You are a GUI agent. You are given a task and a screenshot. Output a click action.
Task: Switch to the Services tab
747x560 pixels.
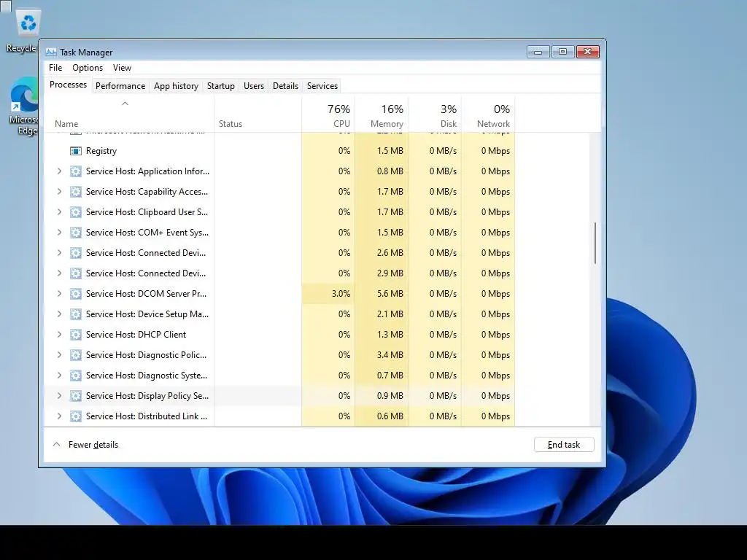point(322,86)
